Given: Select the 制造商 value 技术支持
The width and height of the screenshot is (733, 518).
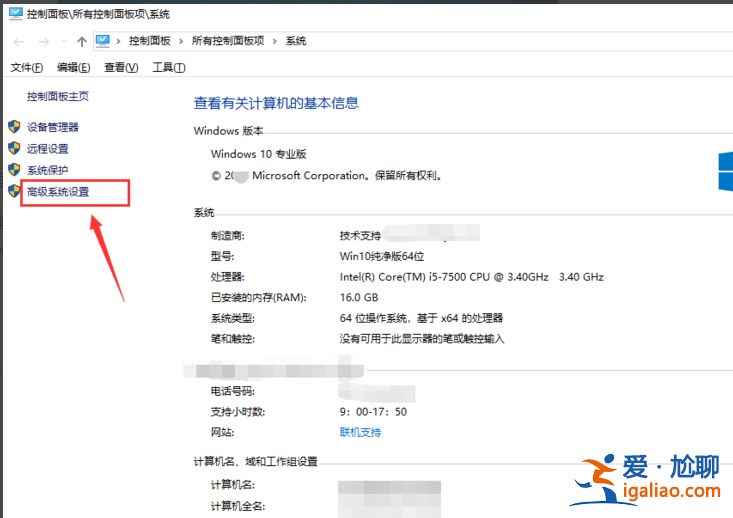Looking at the screenshot, I should pos(360,236).
